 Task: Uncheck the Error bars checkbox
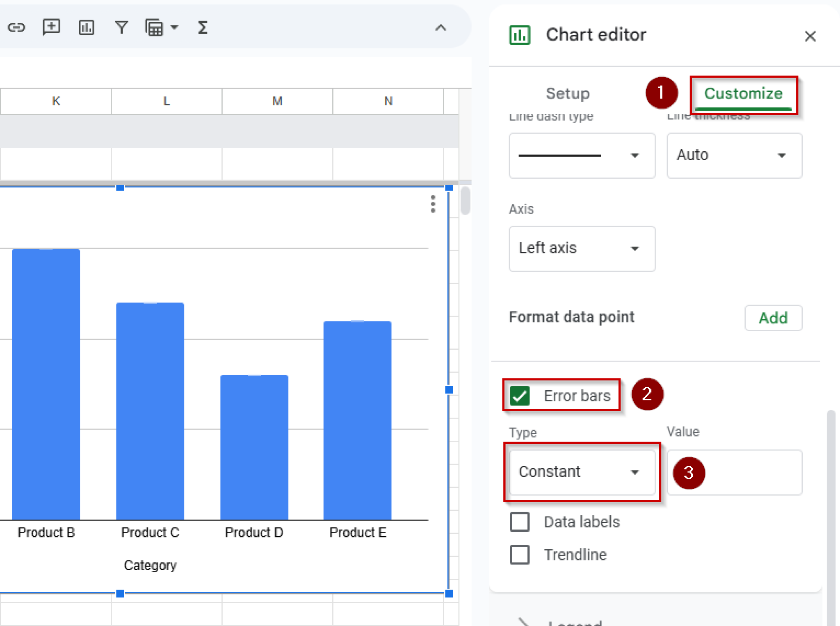click(520, 395)
